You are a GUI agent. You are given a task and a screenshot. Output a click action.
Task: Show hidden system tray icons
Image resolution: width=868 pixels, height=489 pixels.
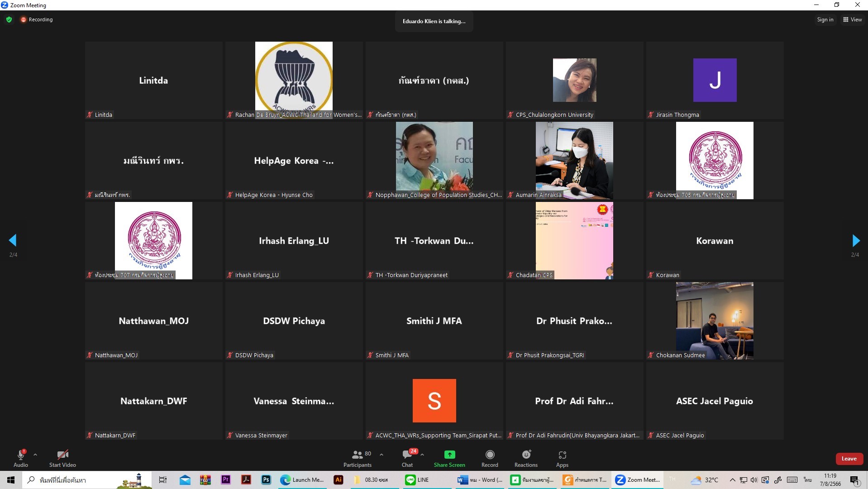tap(732, 480)
